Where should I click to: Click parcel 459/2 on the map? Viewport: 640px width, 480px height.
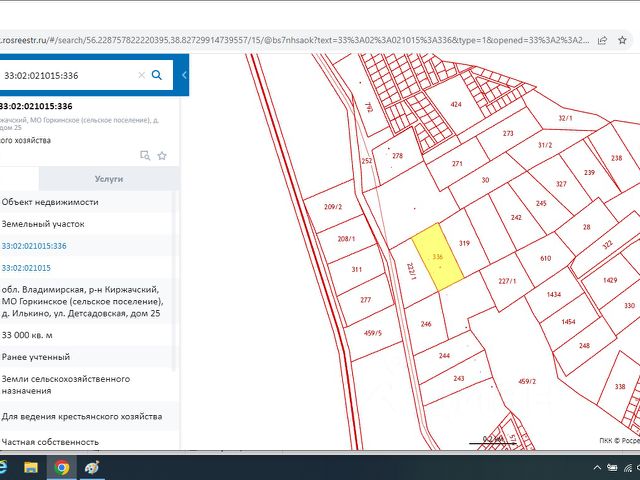pos(526,381)
